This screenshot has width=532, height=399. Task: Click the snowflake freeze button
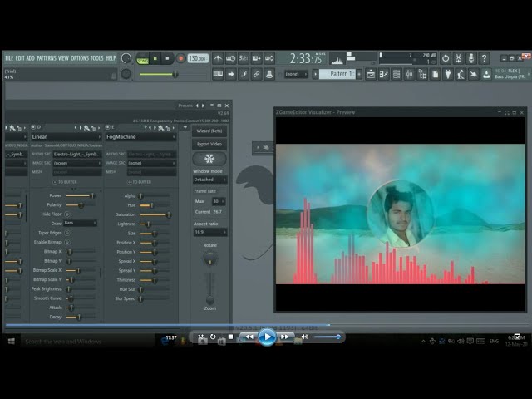pyautogui.click(x=209, y=159)
